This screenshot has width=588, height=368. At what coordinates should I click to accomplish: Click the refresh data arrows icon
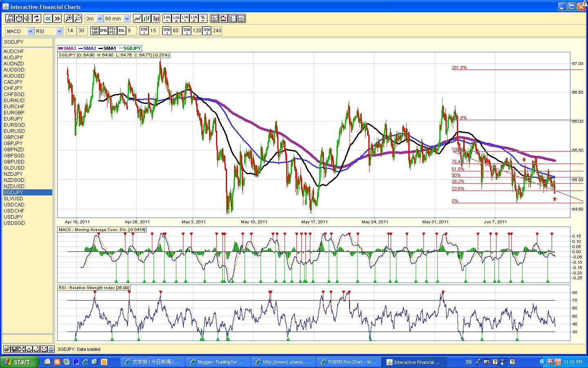[x=37, y=18]
